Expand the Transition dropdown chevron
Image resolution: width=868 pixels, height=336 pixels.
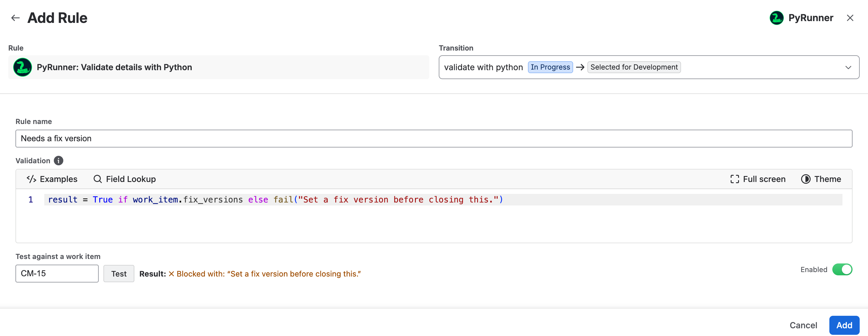pyautogui.click(x=848, y=67)
